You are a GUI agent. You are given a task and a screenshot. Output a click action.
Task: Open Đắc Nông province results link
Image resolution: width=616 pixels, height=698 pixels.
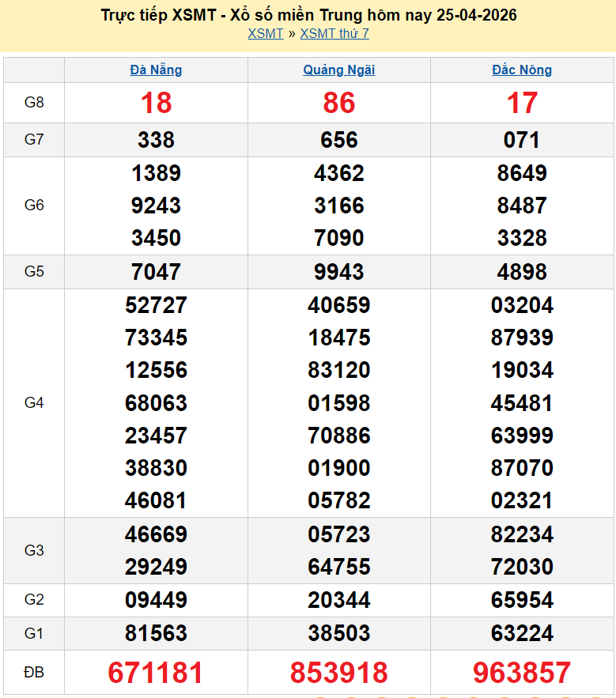[522, 70]
